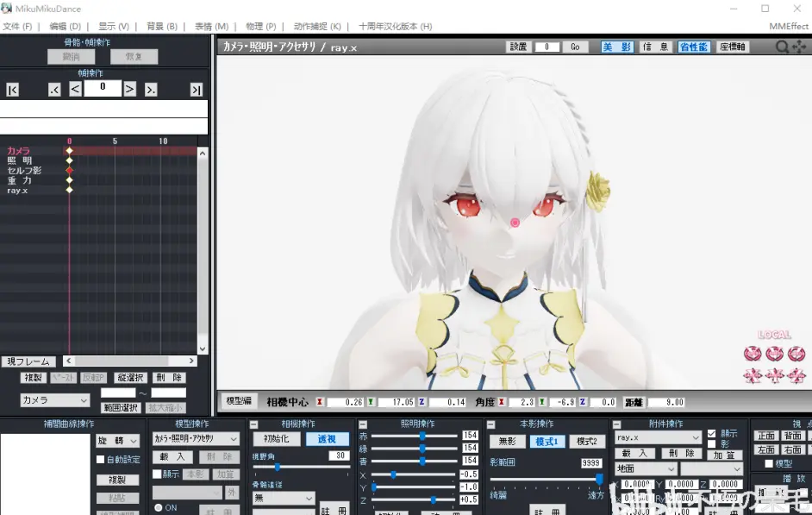Toggle the 省性能 button in viewport header
Screen dimensions: 812x515
pos(694,47)
